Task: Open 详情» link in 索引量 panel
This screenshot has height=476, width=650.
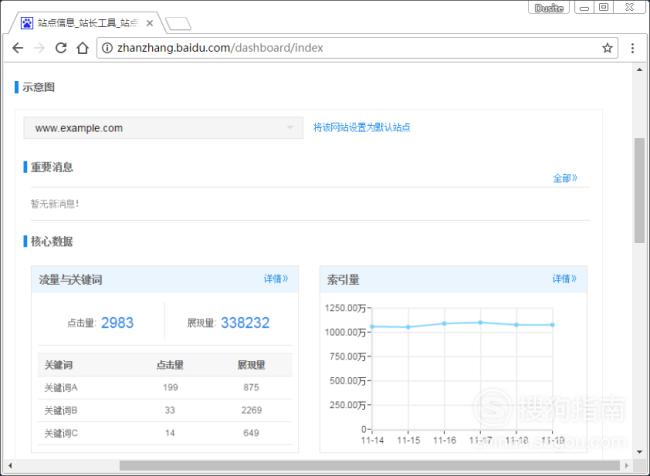Action: click(564, 279)
